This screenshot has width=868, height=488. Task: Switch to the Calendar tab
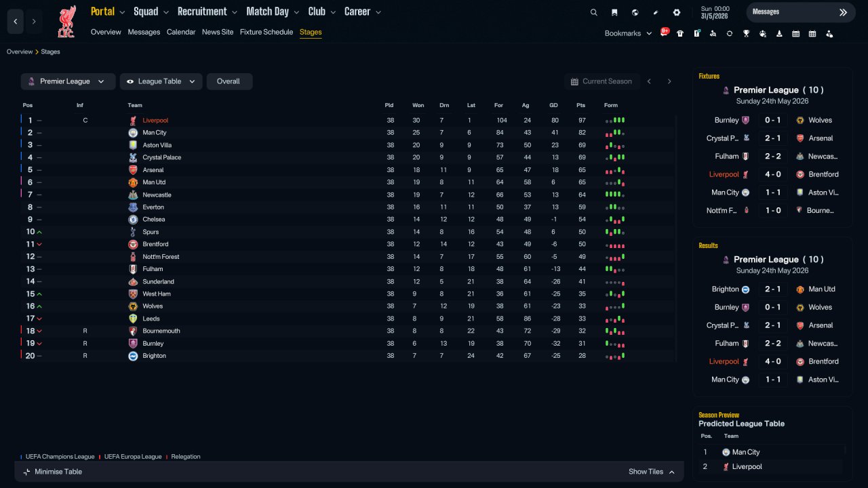[x=181, y=32]
